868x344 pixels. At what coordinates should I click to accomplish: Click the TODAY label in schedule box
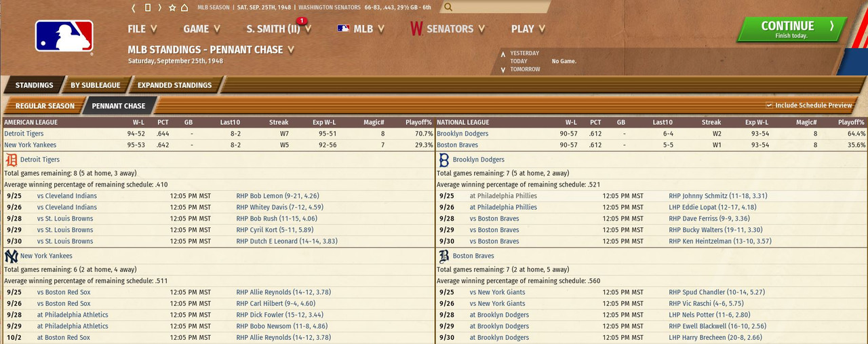pyautogui.click(x=519, y=61)
